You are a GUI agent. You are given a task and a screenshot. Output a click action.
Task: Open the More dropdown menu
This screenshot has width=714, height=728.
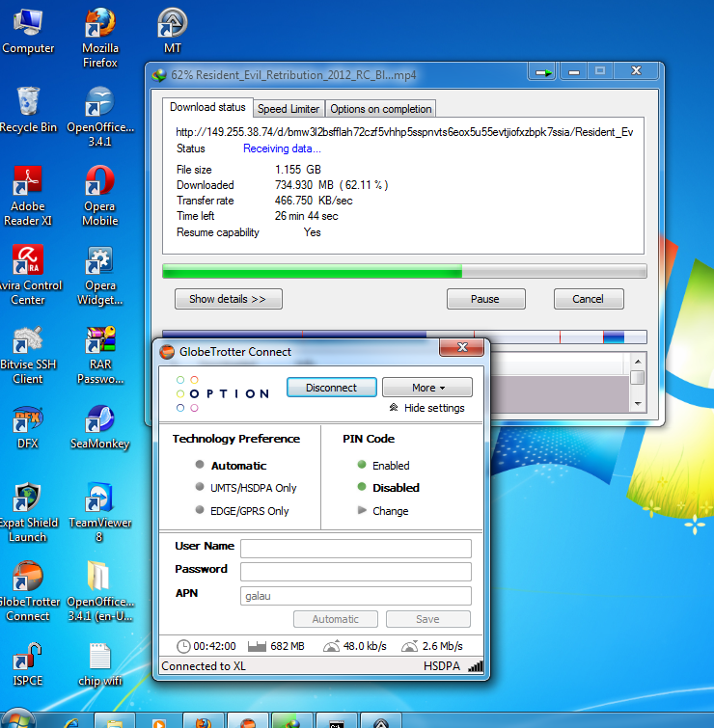tap(426, 388)
